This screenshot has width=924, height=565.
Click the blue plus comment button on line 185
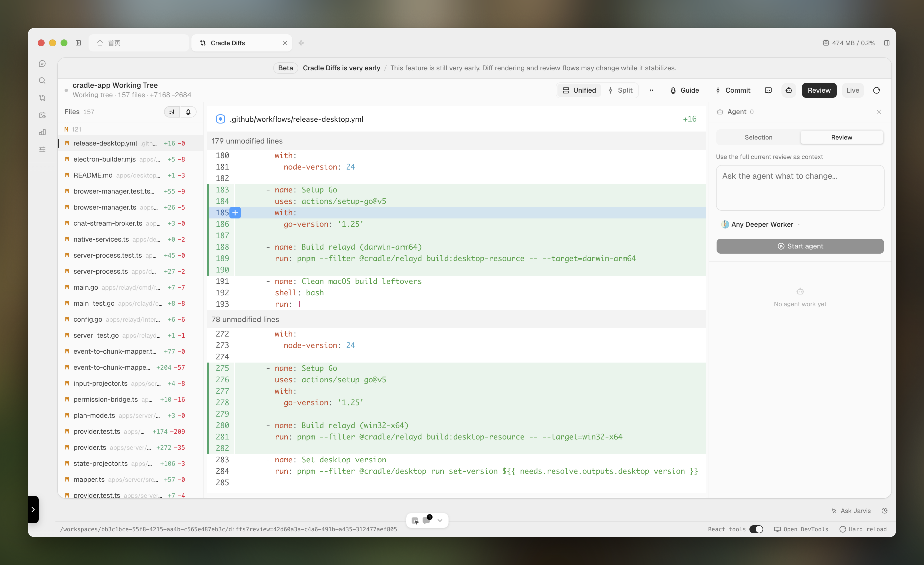[x=235, y=213]
